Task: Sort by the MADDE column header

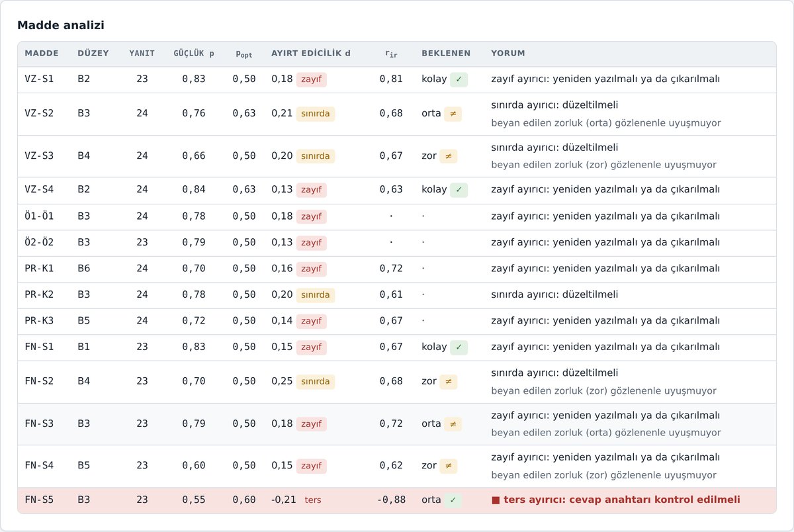Action: coord(42,54)
